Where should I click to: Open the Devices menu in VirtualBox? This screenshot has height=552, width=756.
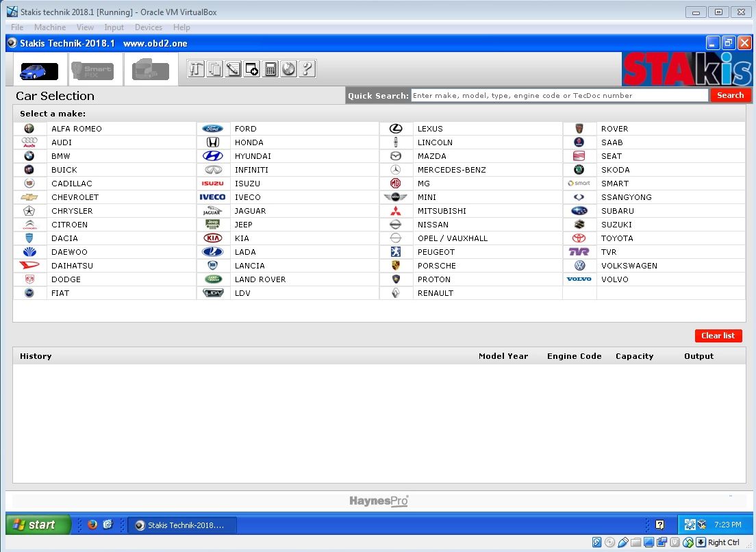tap(149, 27)
